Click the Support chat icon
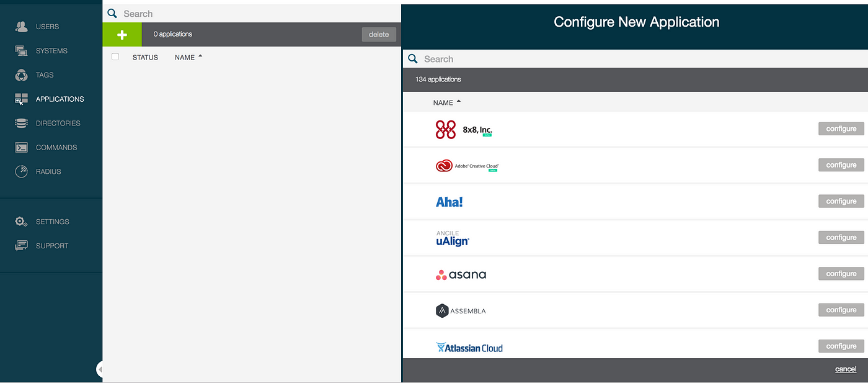 click(22, 246)
